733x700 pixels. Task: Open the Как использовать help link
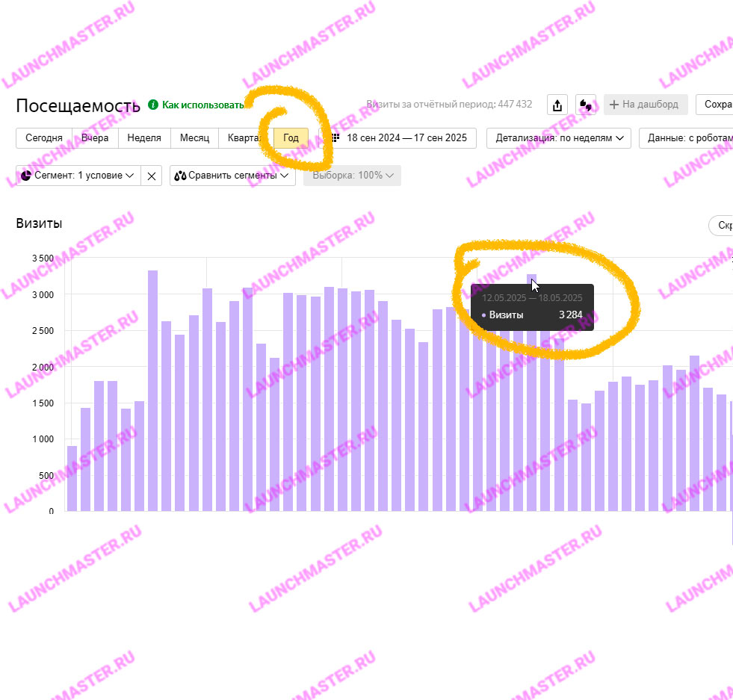click(x=202, y=105)
